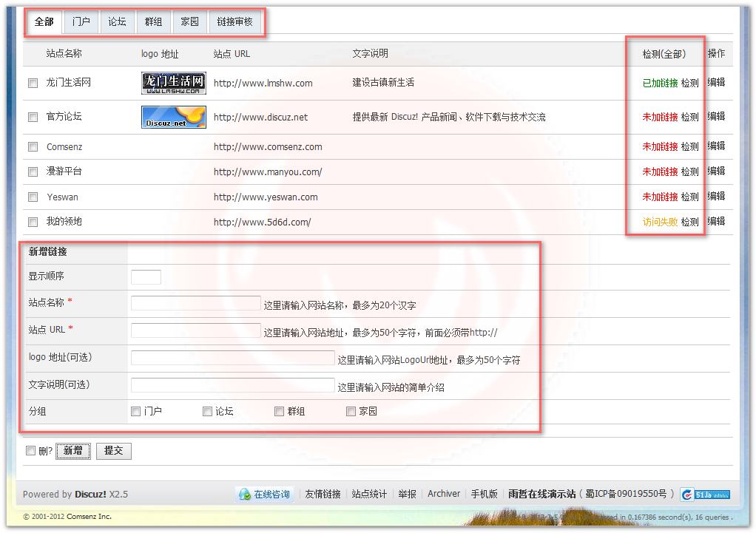Open the 论坛 tab
The width and height of the screenshot is (756, 533).
[x=117, y=22]
